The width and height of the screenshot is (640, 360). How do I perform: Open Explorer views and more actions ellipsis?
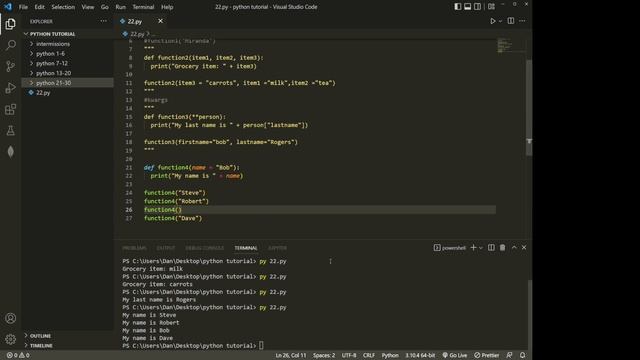pos(104,21)
